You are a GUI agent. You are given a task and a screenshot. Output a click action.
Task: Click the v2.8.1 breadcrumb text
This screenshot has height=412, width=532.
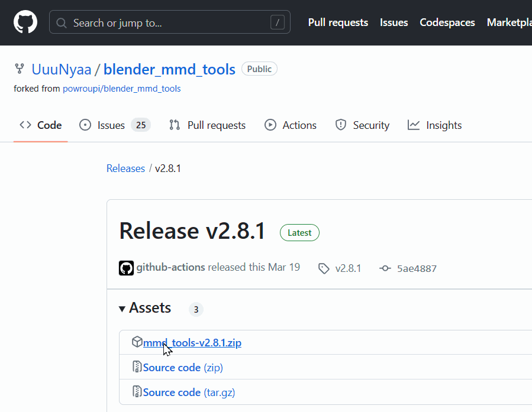pyautogui.click(x=168, y=168)
